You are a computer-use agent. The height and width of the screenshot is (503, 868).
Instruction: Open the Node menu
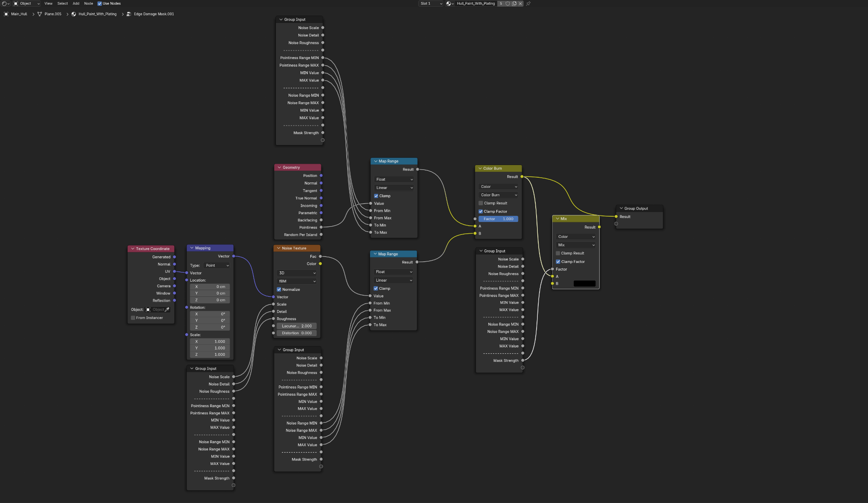pos(88,3)
